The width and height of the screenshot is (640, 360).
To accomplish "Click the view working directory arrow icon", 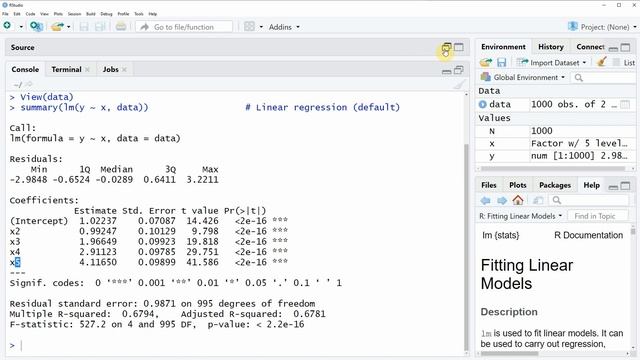I will click(28, 84).
